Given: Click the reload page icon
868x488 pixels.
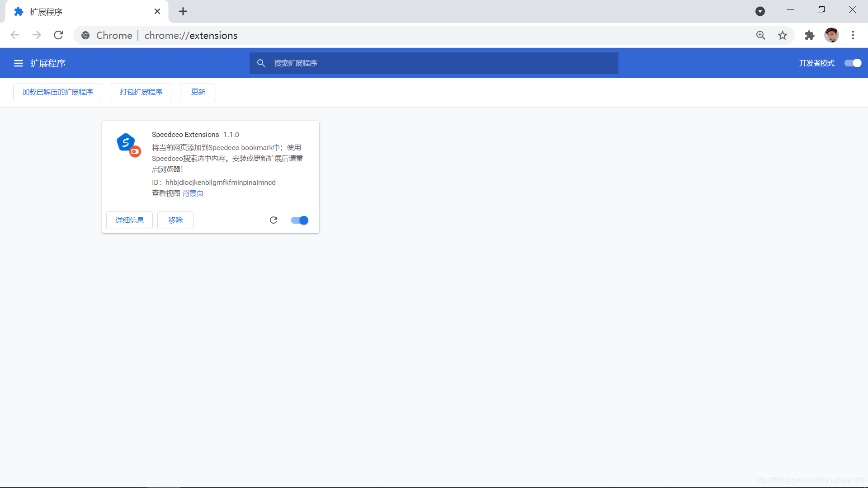Looking at the screenshot, I should coord(58,35).
